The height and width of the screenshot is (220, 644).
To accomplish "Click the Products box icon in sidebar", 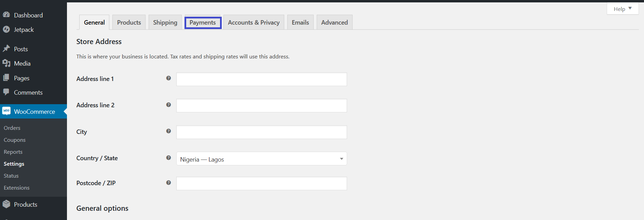I will [6, 204].
